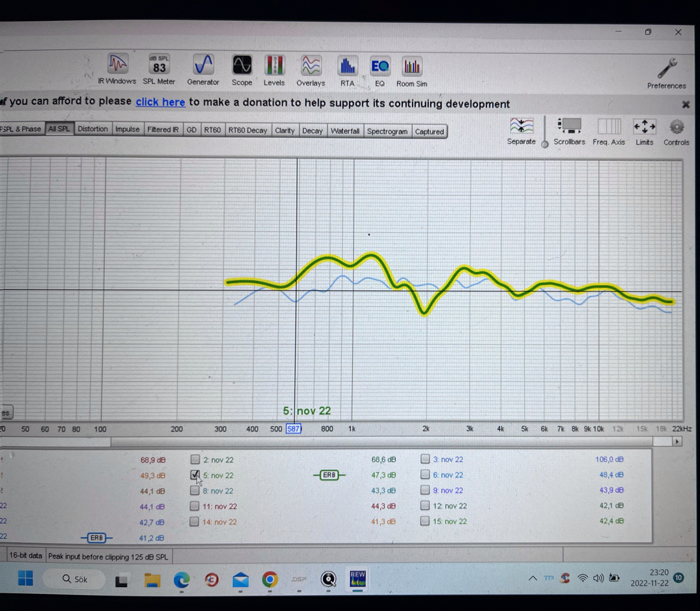This screenshot has width=700, height=611.
Task: Enable trace 2: nov 22 checkbox
Action: click(x=195, y=459)
